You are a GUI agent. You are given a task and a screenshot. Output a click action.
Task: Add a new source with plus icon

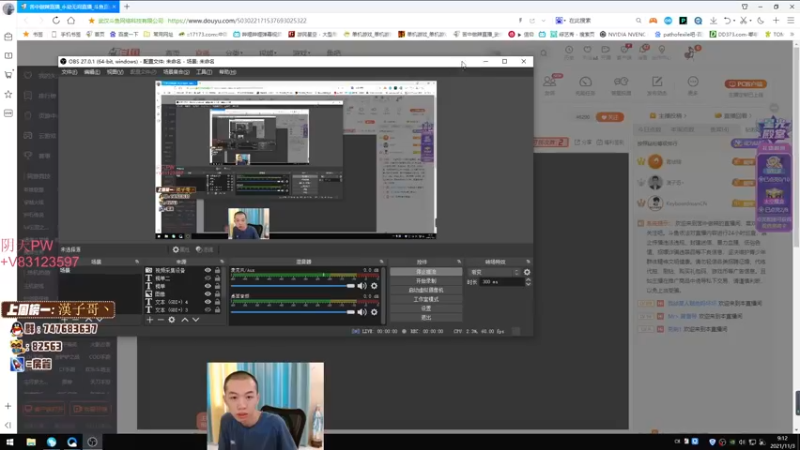click(149, 320)
